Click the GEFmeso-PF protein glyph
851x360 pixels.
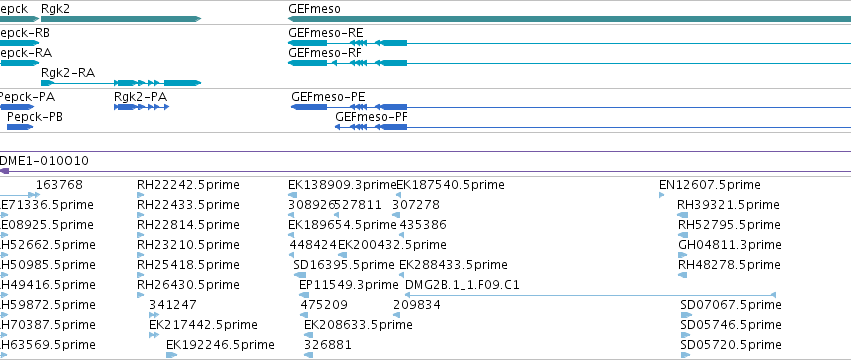tap(593, 127)
